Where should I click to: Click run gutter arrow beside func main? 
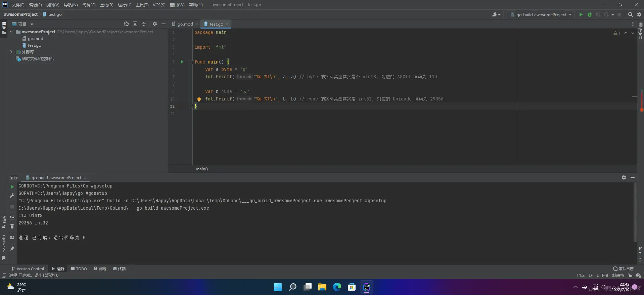[x=182, y=62]
